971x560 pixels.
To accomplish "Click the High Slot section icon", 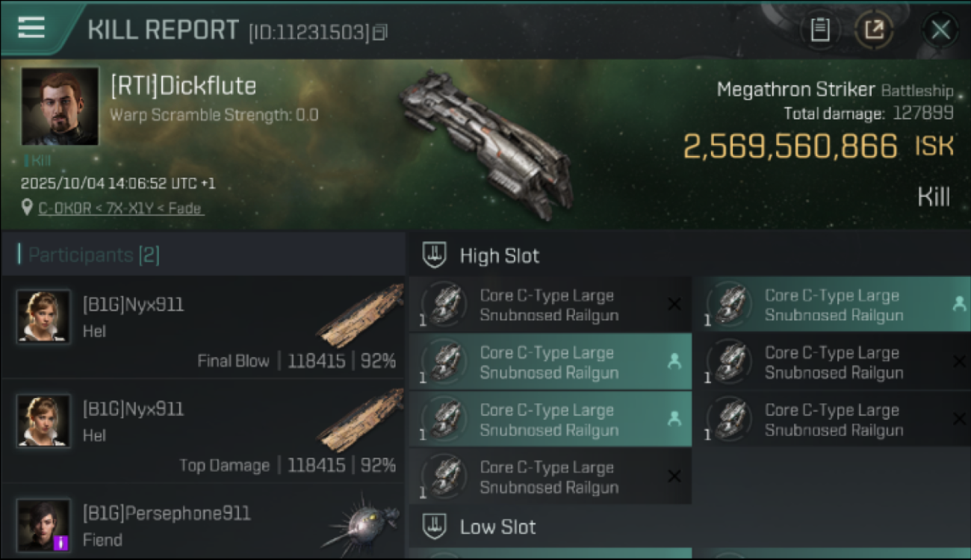I will point(434,255).
